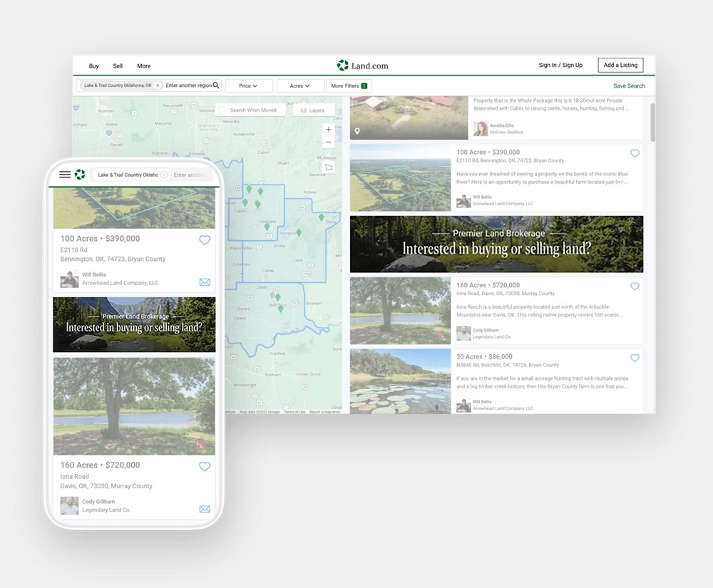Open the More menu in the navbar
This screenshot has height=588, width=713.
[x=144, y=66]
